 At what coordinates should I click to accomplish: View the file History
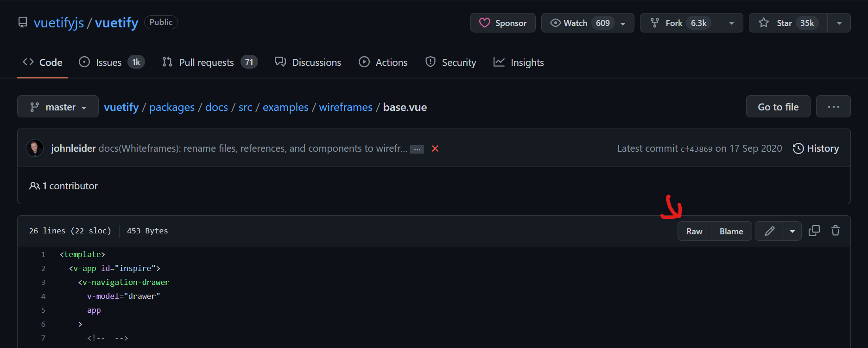click(x=816, y=148)
